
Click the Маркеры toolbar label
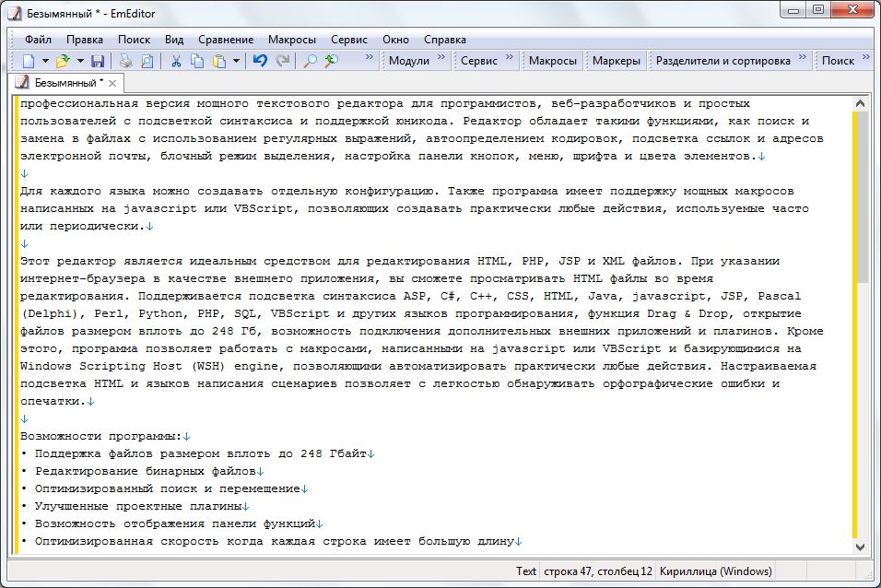coord(616,61)
